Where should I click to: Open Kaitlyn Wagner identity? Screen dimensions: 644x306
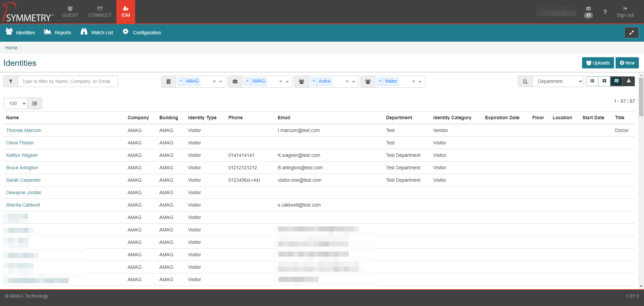(x=22, y=155)
